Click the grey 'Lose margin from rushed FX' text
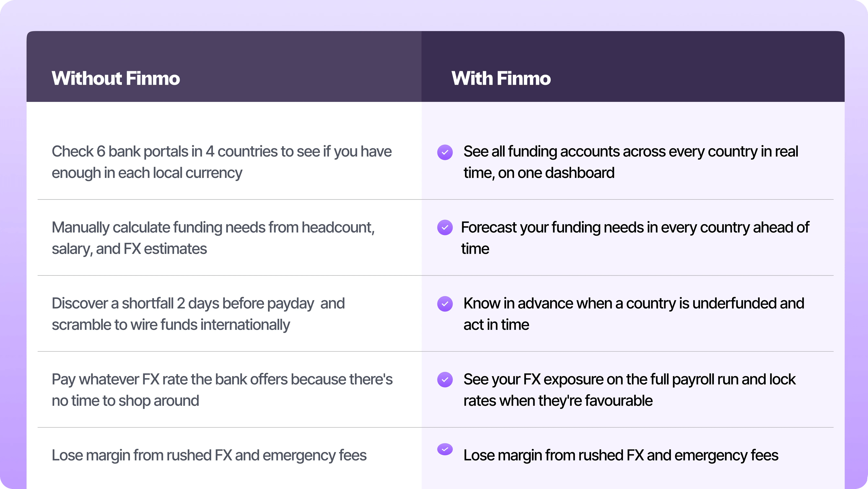 tap(209, 455)
